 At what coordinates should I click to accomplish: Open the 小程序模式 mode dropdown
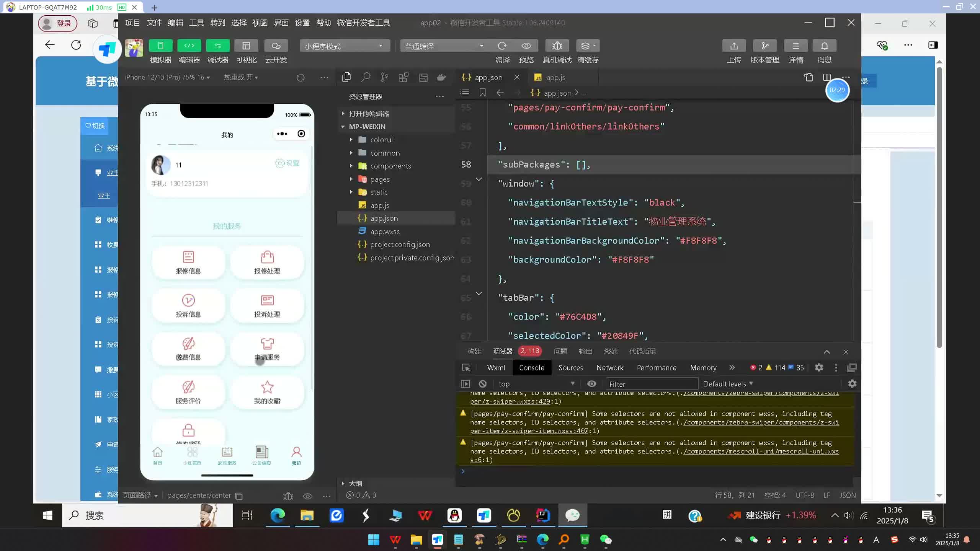tap(345, 46)
